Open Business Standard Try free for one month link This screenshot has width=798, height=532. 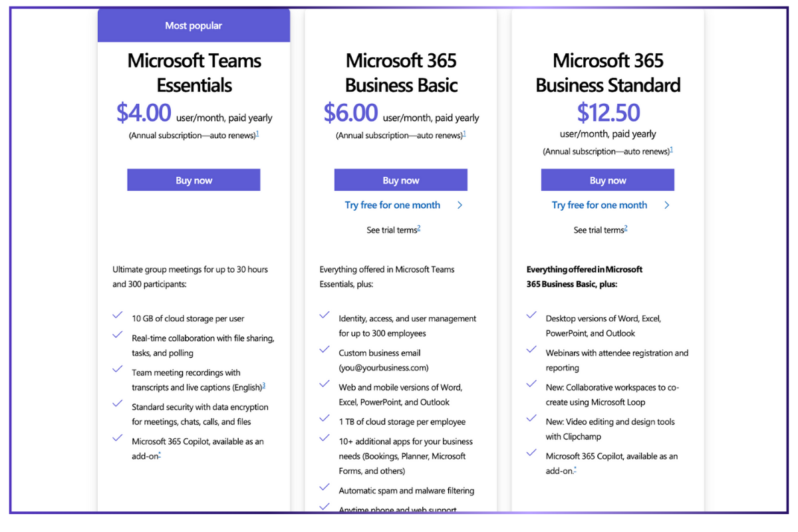click(x=599, y=205)
